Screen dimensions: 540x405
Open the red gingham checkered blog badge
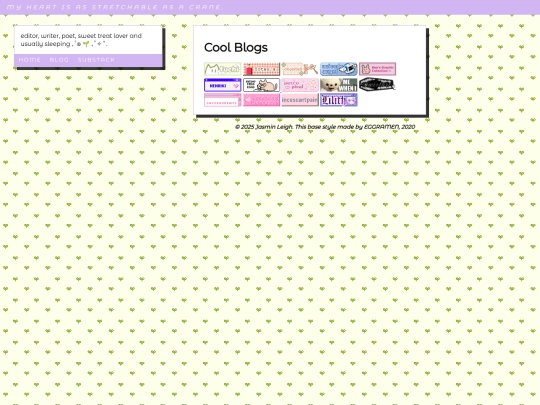coord(261,69)
